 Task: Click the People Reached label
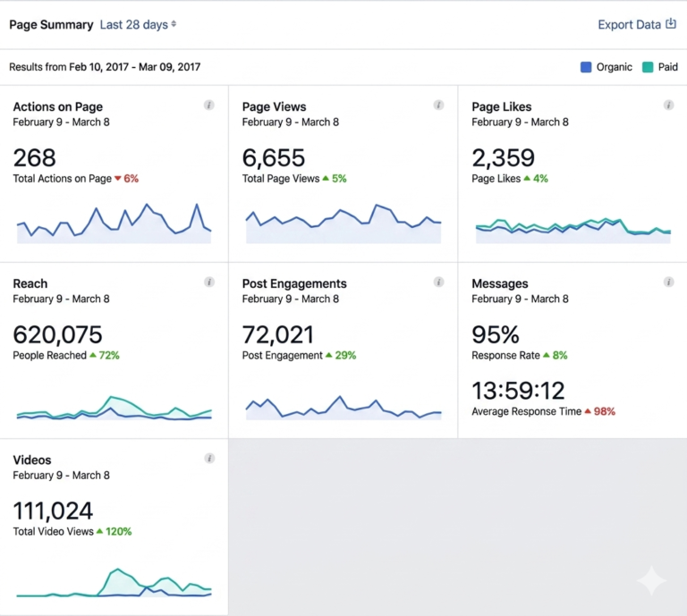[x=49, y=356]
